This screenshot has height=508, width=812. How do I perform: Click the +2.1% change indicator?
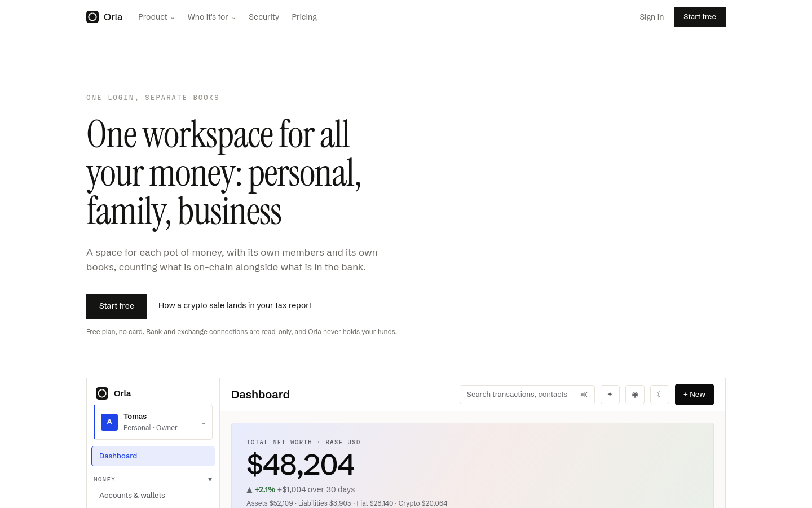coord(264,489)
